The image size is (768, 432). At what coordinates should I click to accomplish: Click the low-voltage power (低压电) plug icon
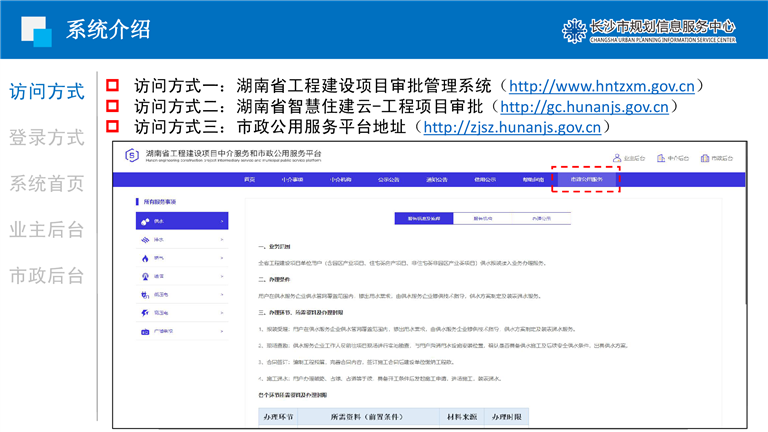(x=146, y=294)
